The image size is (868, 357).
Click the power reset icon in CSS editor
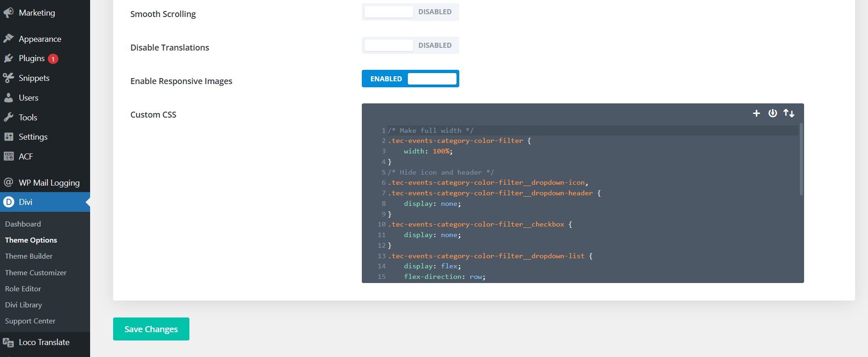tap(772, 113)
